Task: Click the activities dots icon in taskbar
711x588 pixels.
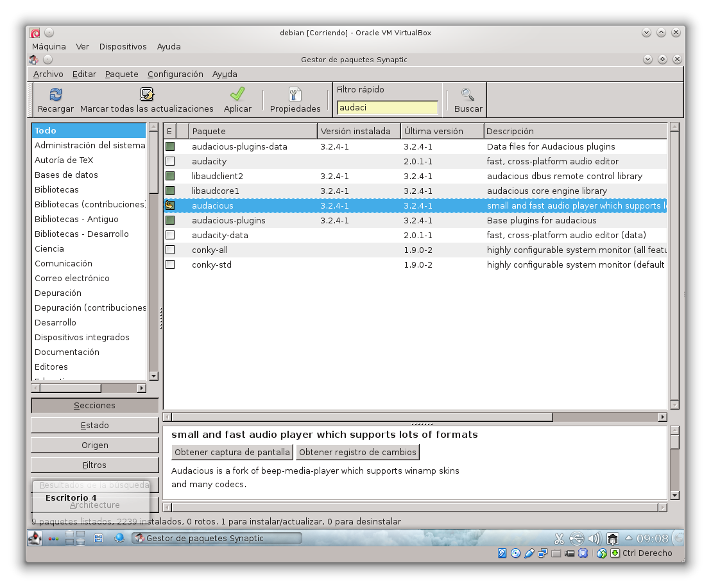Action: (x=53, y=539)
